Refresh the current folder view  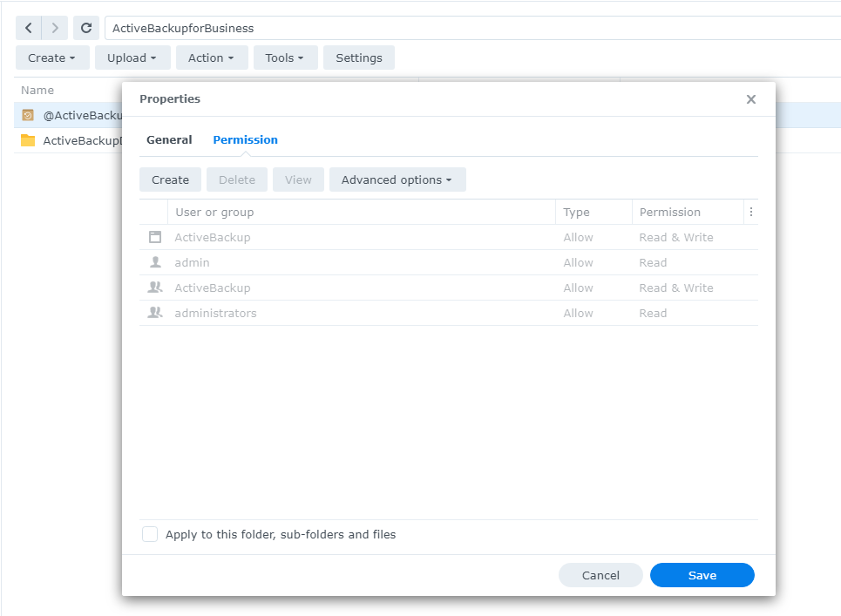pyautogui.click(x=85, y=27)
